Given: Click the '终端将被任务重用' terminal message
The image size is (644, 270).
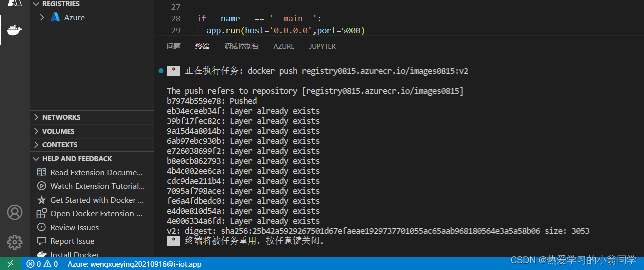Looking at the screenshot, I should point(255,241).
